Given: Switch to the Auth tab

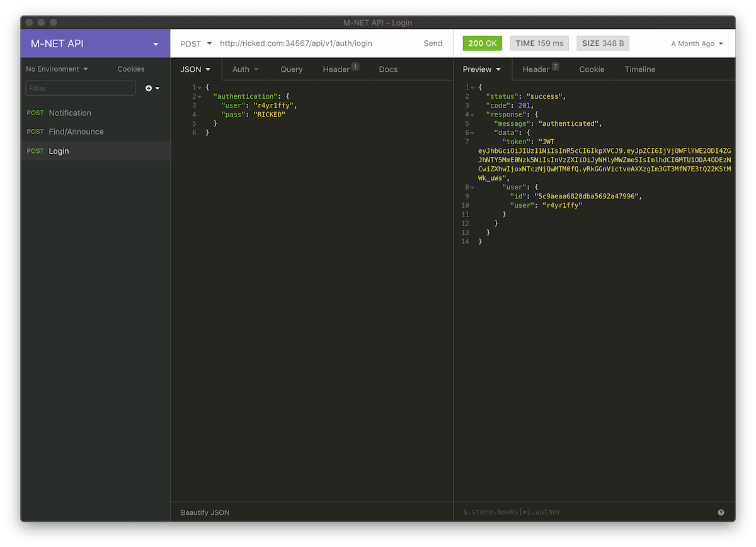Looking at the screenshot, I should tap(245, 69).
